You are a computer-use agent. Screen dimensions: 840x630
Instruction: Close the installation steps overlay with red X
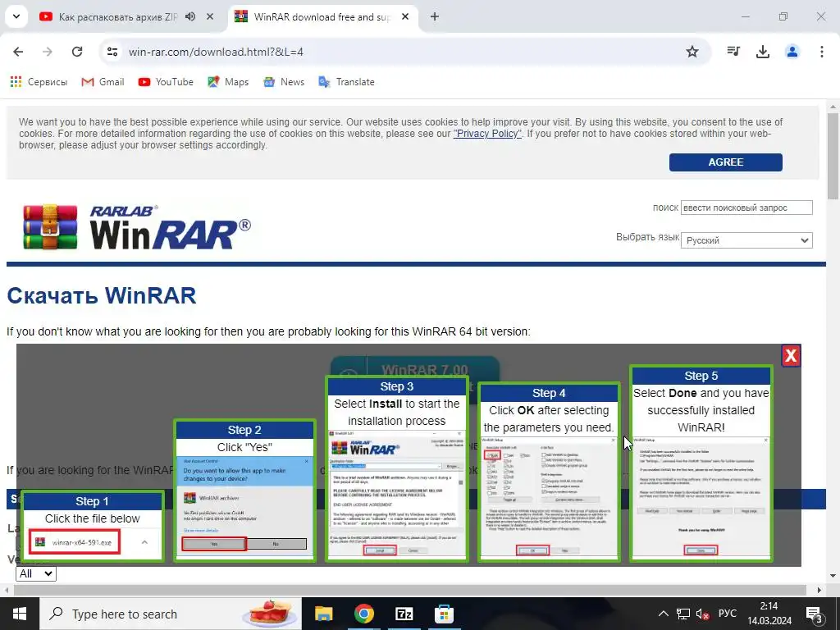point(791,356)
